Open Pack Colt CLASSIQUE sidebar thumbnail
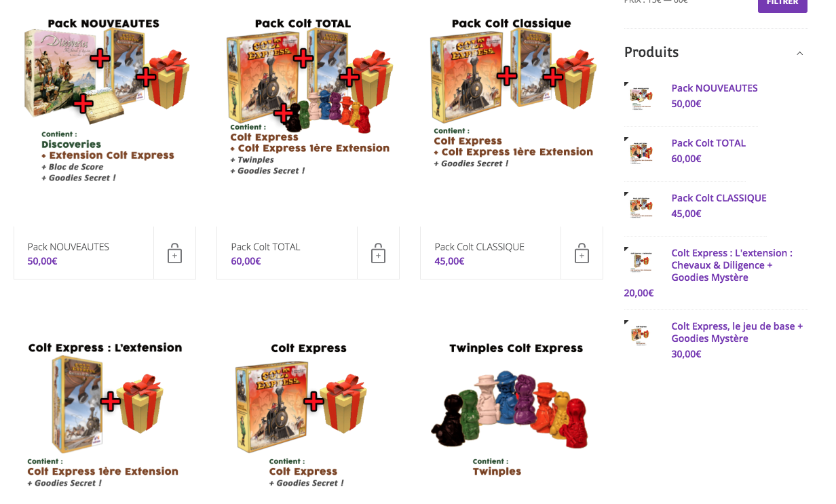 pos(641,206)
